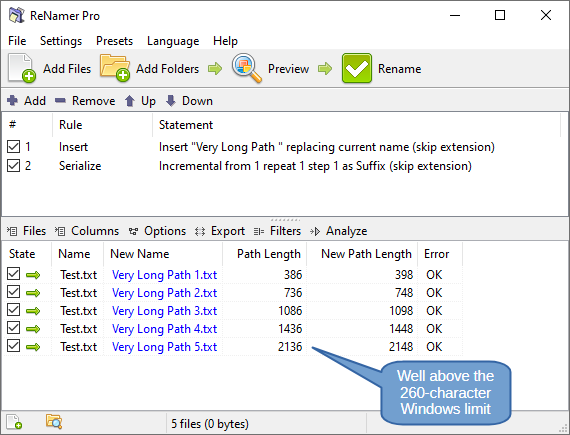Click green arrow state icon for Path 1
The image size is (570, 435).
pyautogui.click(x=33, y=275)
